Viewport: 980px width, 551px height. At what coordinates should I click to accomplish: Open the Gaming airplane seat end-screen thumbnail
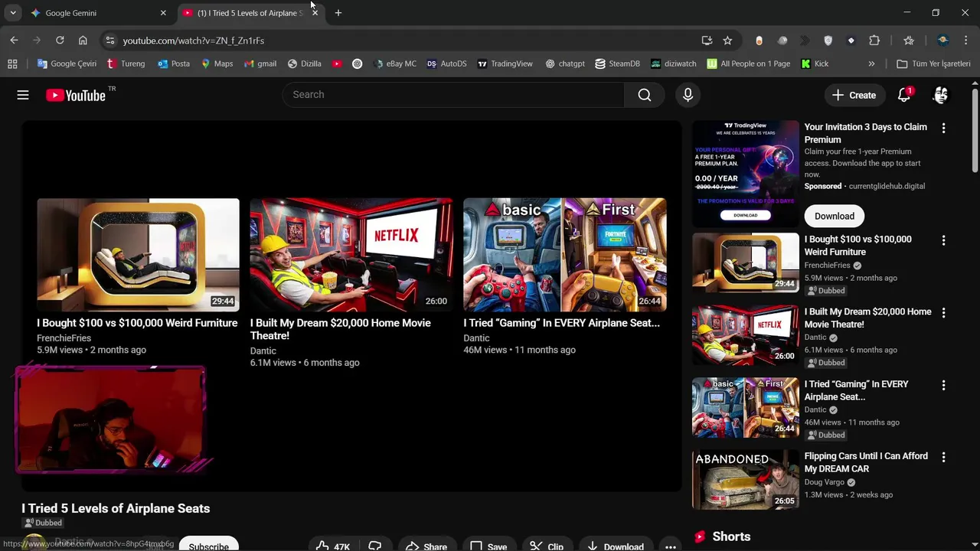pos(565,255)
